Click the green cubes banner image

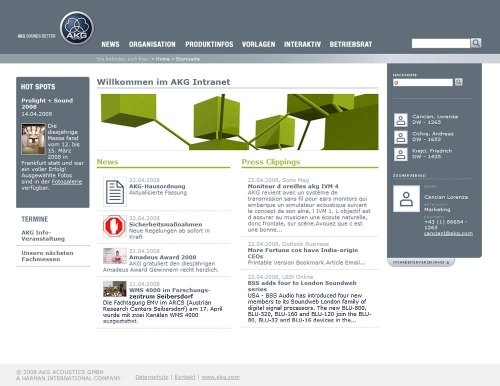point(239,122)
